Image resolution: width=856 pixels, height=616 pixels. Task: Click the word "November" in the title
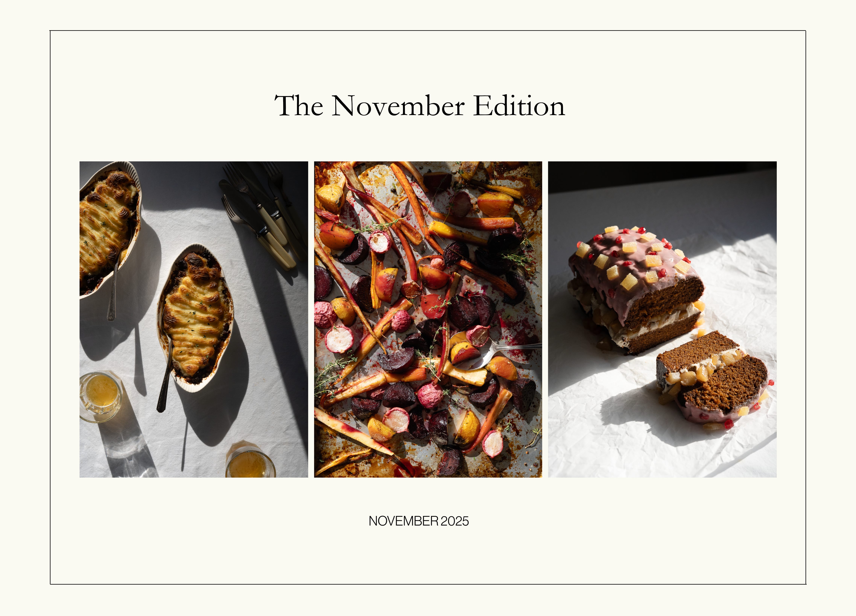398,106
